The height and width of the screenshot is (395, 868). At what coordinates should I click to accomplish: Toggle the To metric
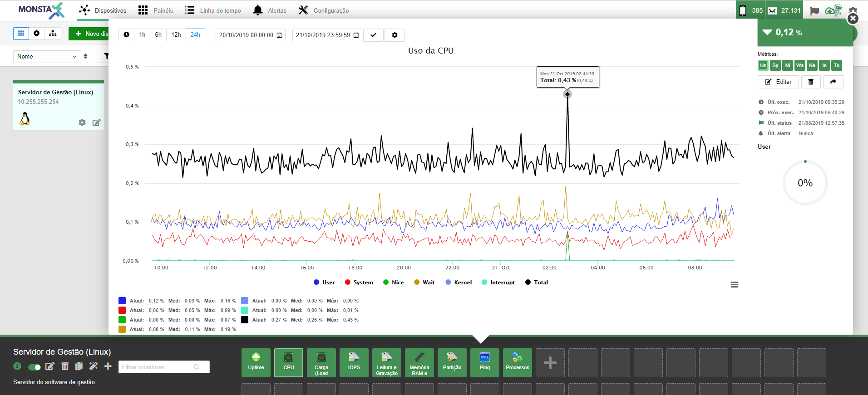pos(837,65)
